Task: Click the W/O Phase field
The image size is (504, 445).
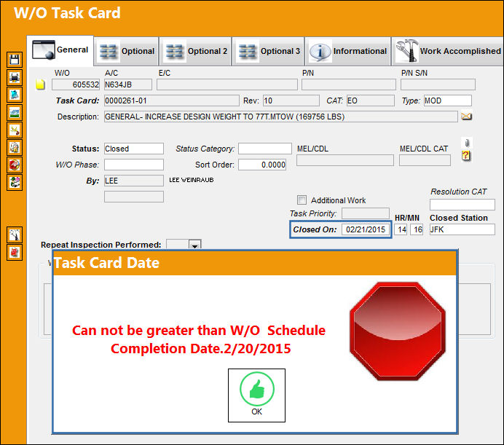Action: click(x=134, y=165)
